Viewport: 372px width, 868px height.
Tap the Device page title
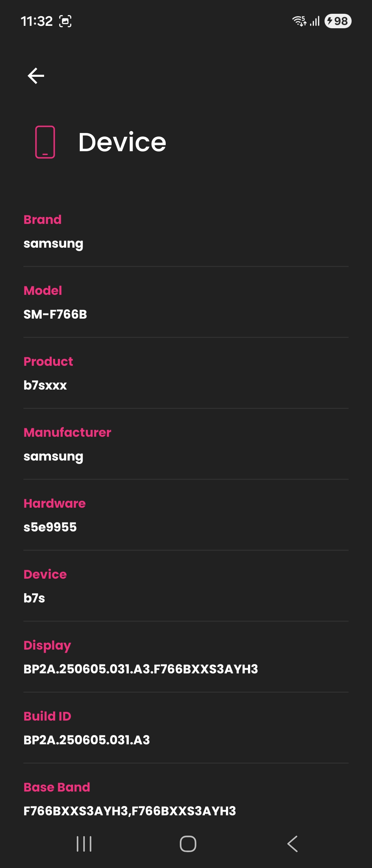[x=122, y=142]
